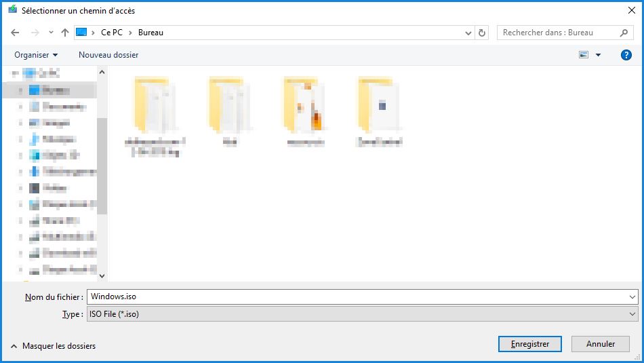
Task: Click the navigation pane scroll down arrow
Action: 102,275
